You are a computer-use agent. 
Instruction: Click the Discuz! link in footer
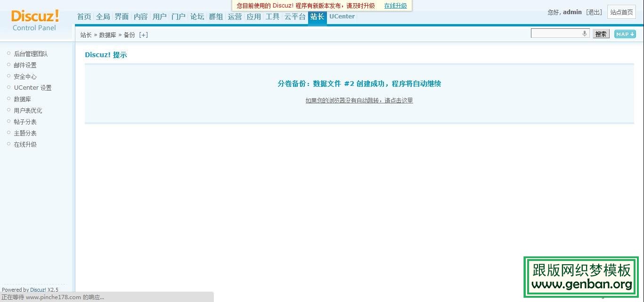tap(38, 290)
